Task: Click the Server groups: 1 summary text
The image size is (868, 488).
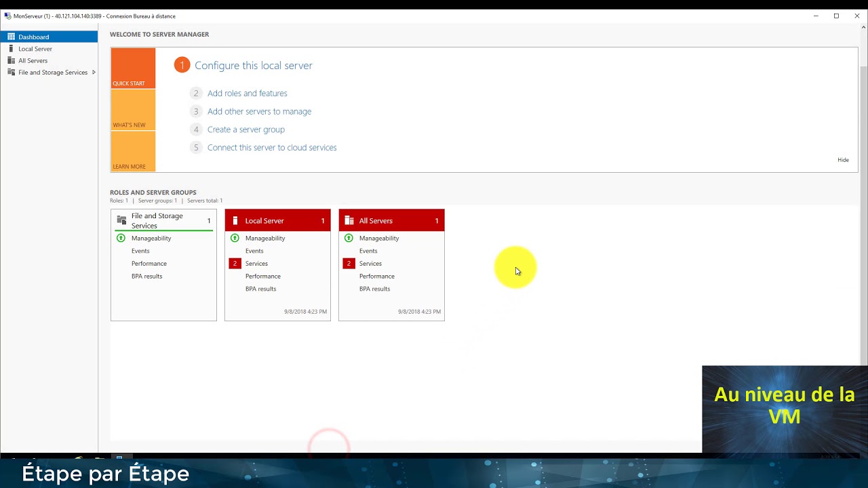Action: tap(157, 201)
